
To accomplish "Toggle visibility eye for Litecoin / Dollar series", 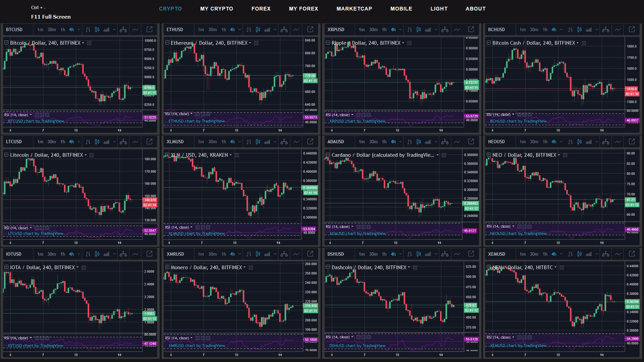I will (x=91, y=155).
